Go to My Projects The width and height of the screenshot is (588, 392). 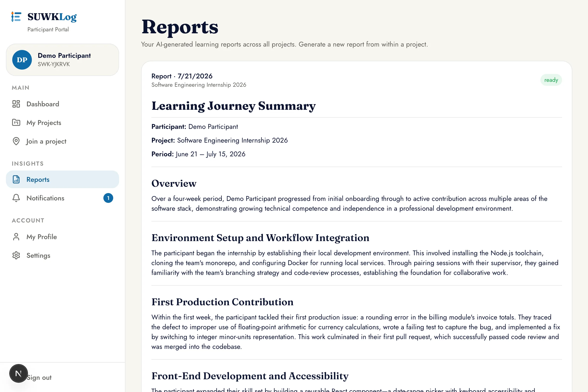coord(62,123)
